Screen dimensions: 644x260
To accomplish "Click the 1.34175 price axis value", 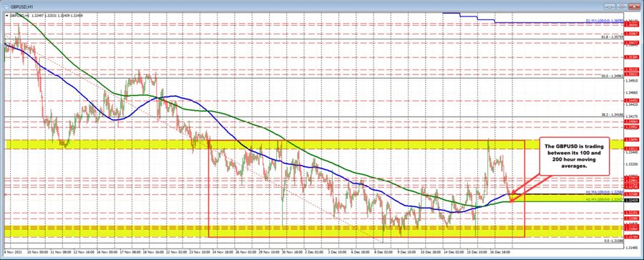I will click(x=631, y=117).
